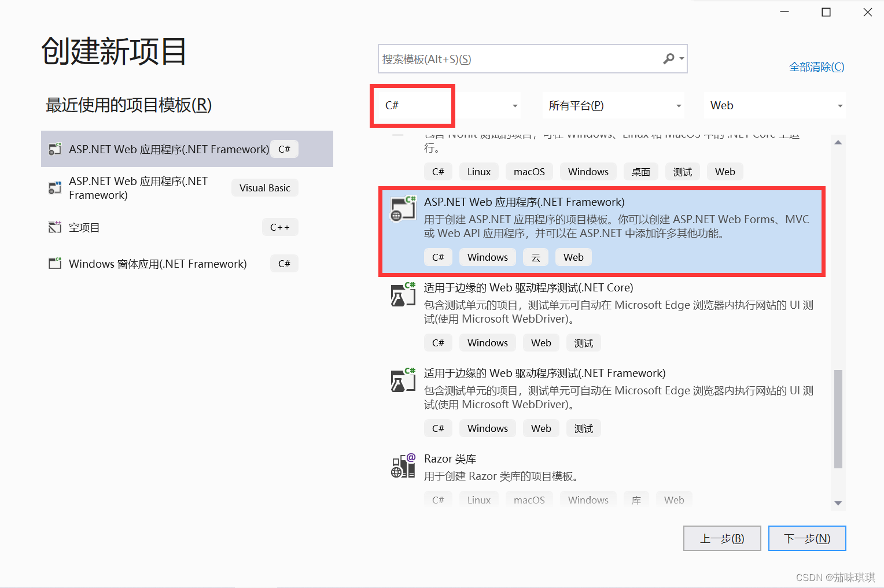Click the 下一步(N) button
The height and width of the screenshot is (588, 884).
coord(807,538)
